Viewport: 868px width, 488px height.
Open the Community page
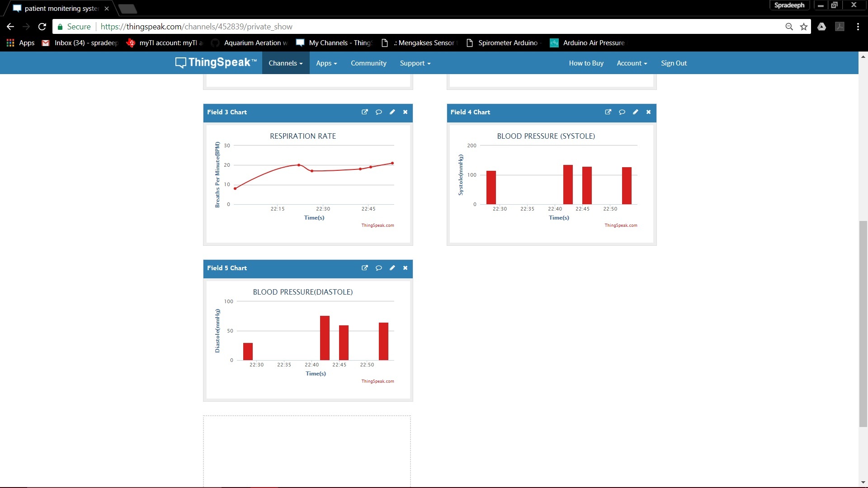click(368, 63)
